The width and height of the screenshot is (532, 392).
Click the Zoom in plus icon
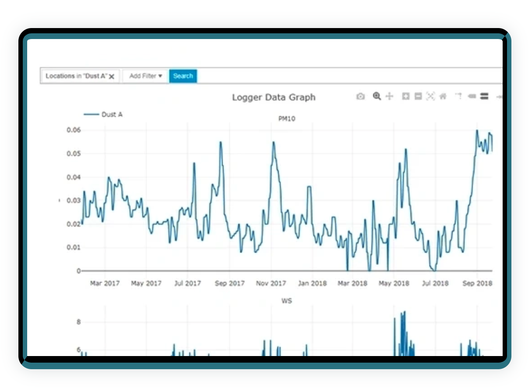(x=406, y=96)
